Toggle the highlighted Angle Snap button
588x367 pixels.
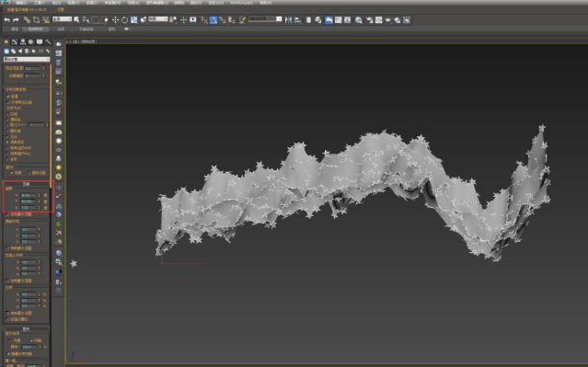click(x=213, y=20)
